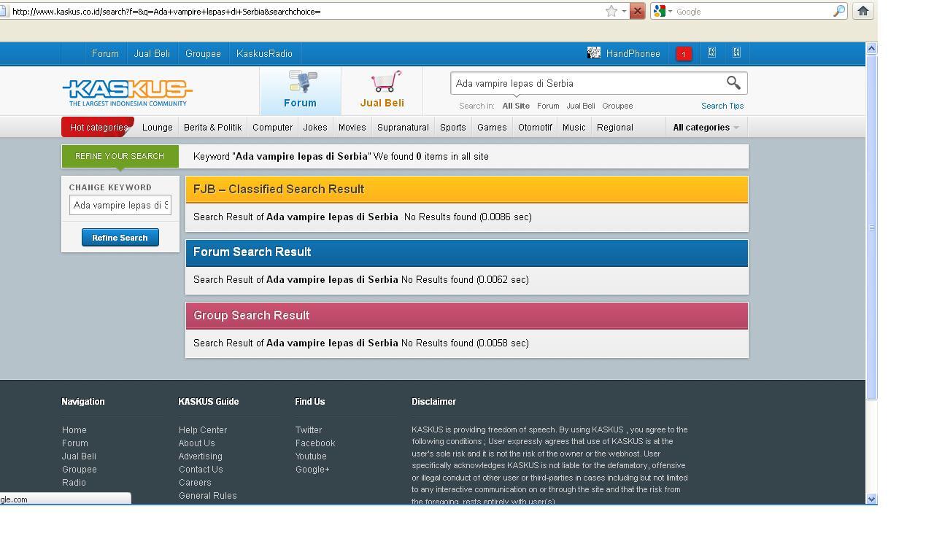Focus the main site search field
This screenshot has height=560, width=934.
click(x=587, y=83)
